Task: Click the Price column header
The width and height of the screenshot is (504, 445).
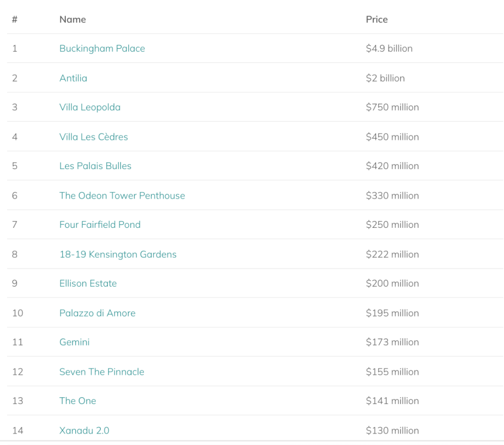Action: click(377, 20)
